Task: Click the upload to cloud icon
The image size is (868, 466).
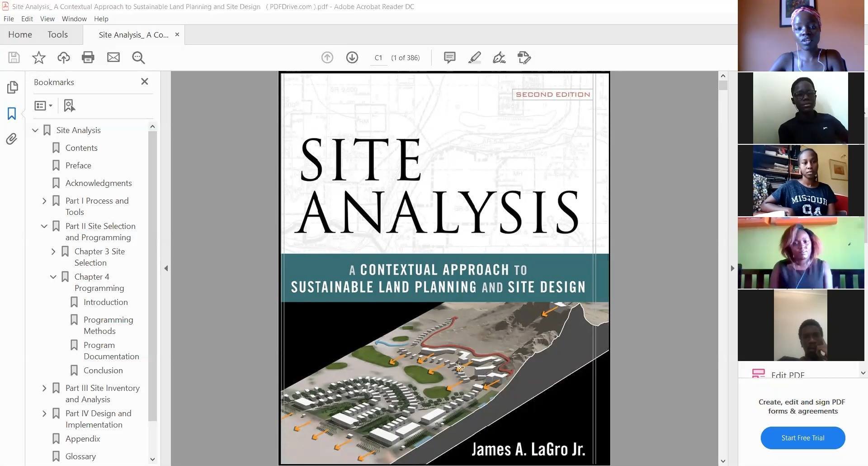Action: coord(64,57)
